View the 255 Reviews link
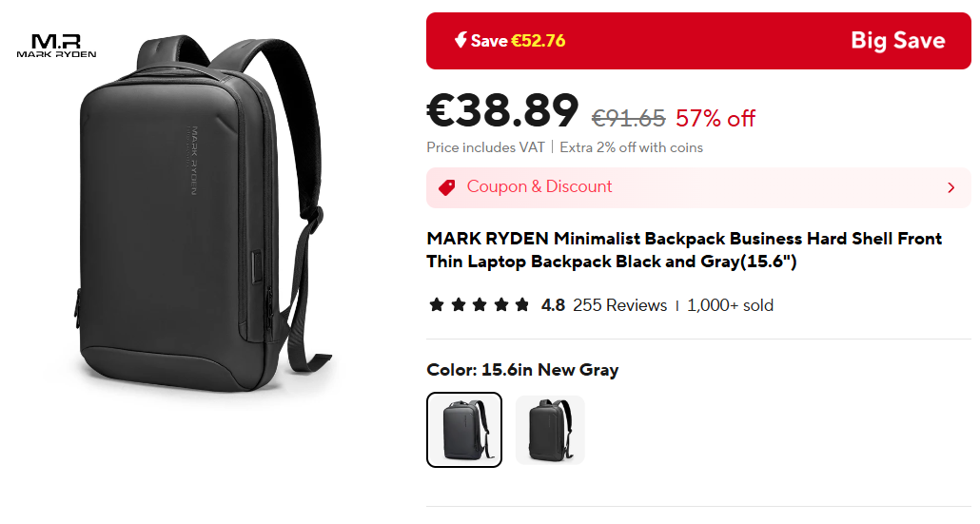The height and width of the screenshot is (524, 980). [620, 305]
